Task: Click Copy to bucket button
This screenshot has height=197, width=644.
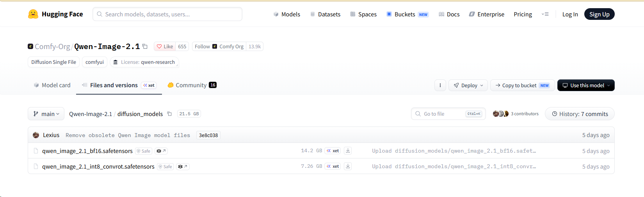Action: click(x=522, y=85)
